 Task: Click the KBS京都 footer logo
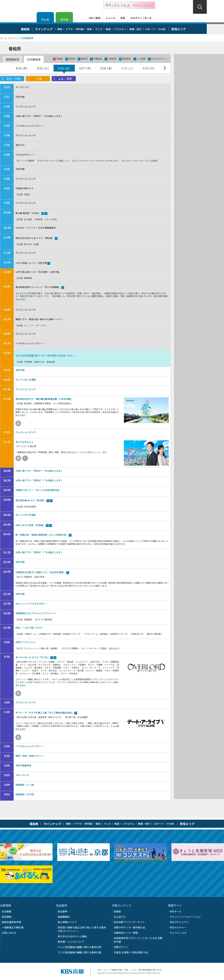click(x=72, y=971)
